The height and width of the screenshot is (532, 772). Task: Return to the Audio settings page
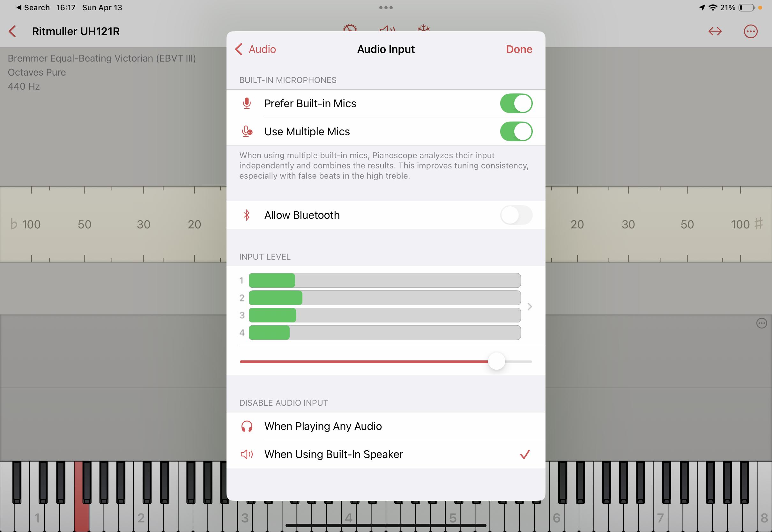tap(256, 49)
